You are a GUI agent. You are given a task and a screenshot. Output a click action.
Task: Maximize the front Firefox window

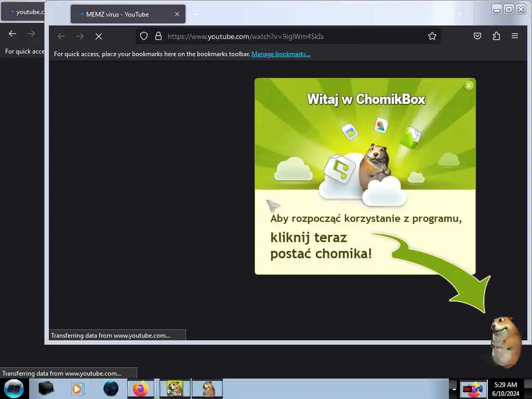pyautogui.click(x=509, y=9)
